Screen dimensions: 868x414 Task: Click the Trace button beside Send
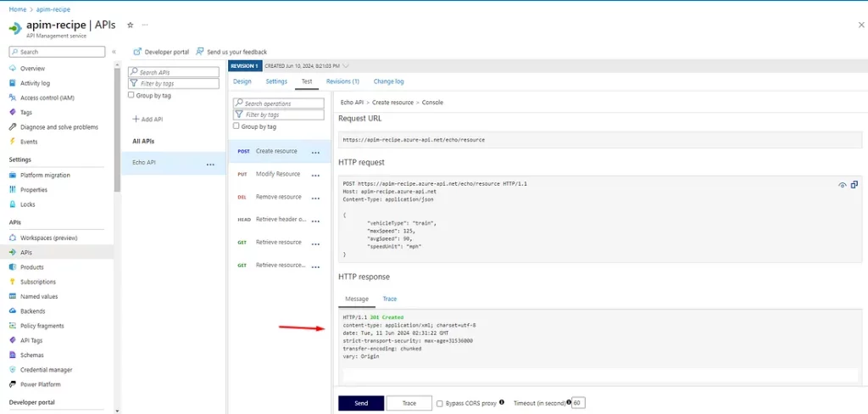pos(409,404)
